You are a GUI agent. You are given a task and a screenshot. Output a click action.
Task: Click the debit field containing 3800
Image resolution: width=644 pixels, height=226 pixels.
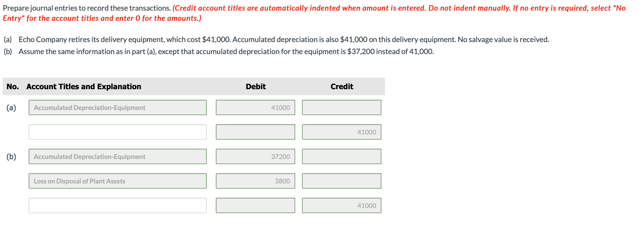pyautogui.click(x=256, y=181)
